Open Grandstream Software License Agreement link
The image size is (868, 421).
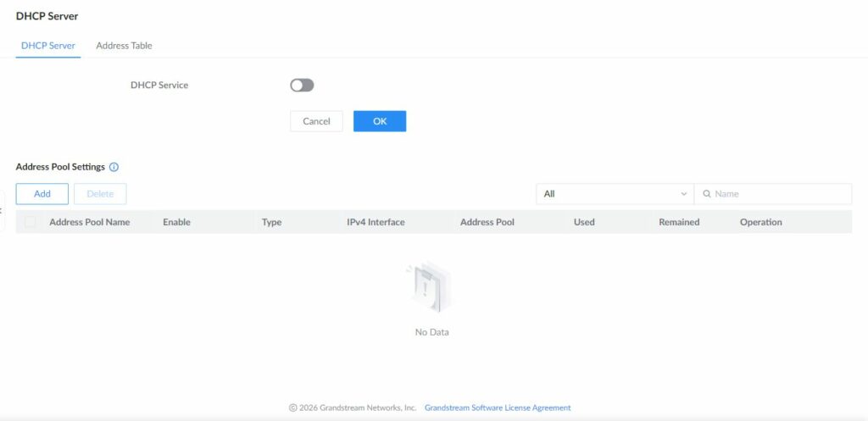[x=498, y=407]
